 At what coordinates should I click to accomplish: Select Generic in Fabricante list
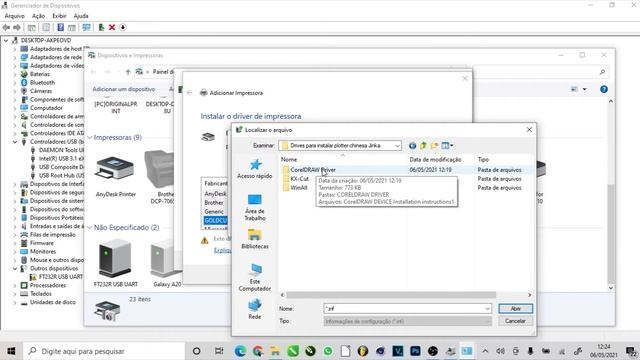[x=214, y=212]
